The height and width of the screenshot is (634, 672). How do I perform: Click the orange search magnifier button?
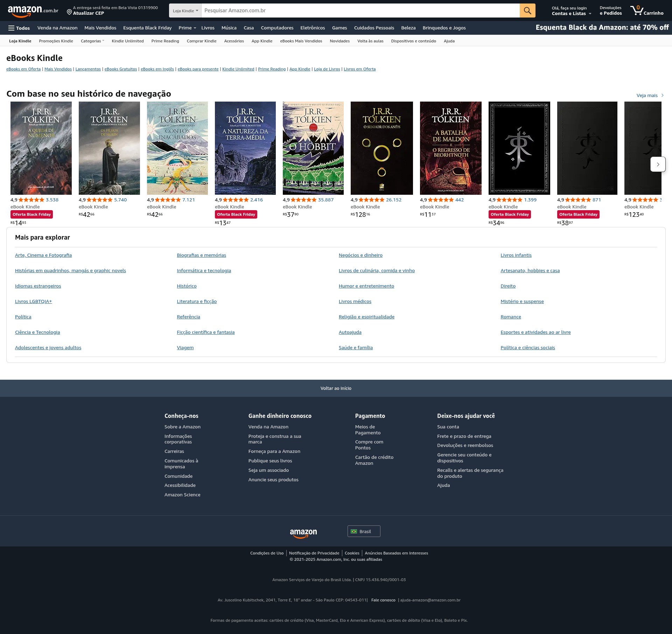click(527, 11)
